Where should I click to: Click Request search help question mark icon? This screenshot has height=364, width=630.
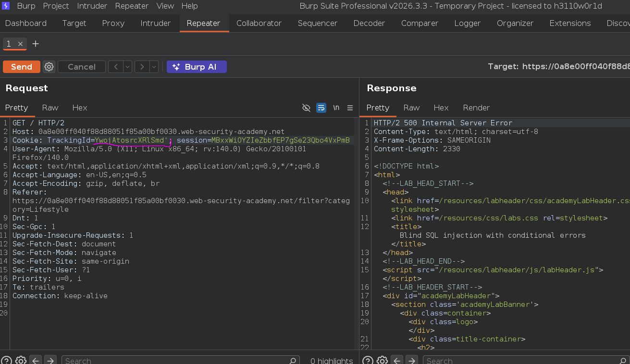click(6, 360)
